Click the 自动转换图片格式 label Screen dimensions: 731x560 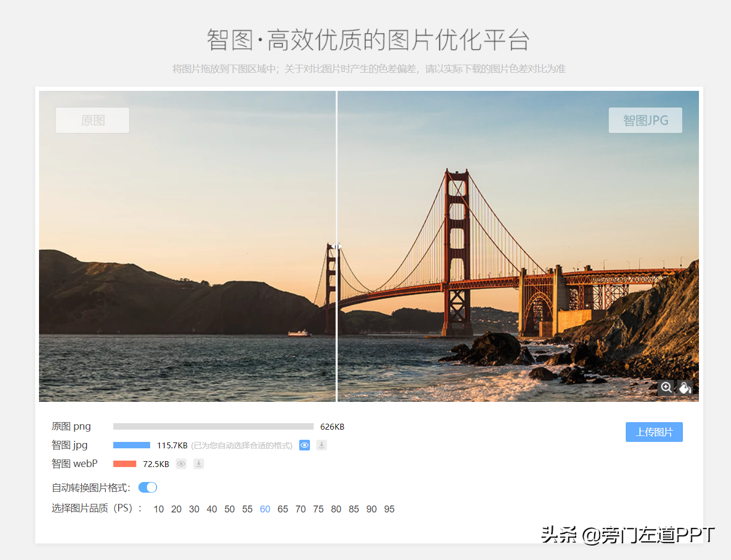91,487
